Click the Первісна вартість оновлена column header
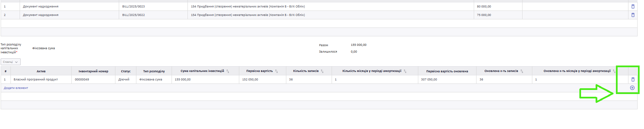Image resolution: width=644 pixels, height=129 pixels. point(447,71)
